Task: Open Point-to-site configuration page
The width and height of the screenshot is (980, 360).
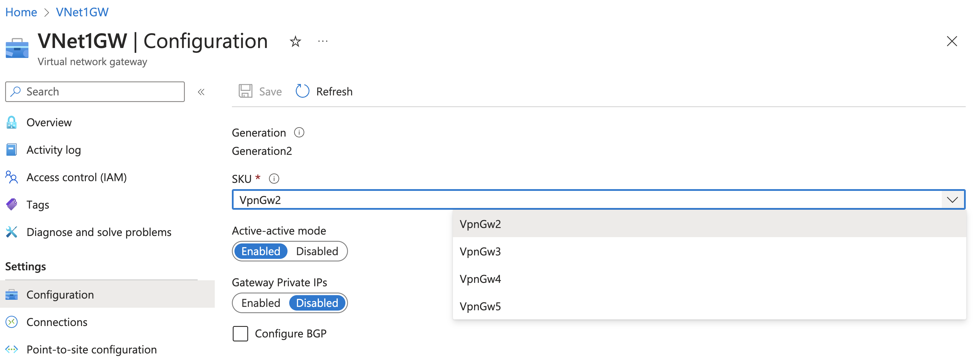Action: 91,350
